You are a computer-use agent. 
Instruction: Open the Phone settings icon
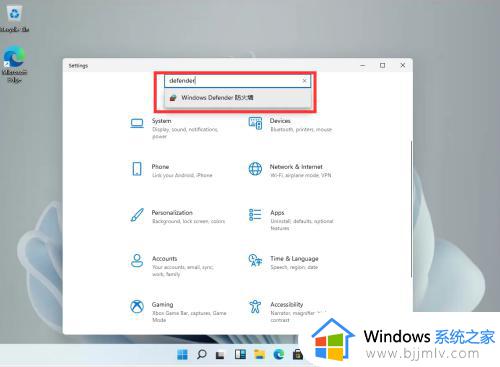click(x=137, y=169)
